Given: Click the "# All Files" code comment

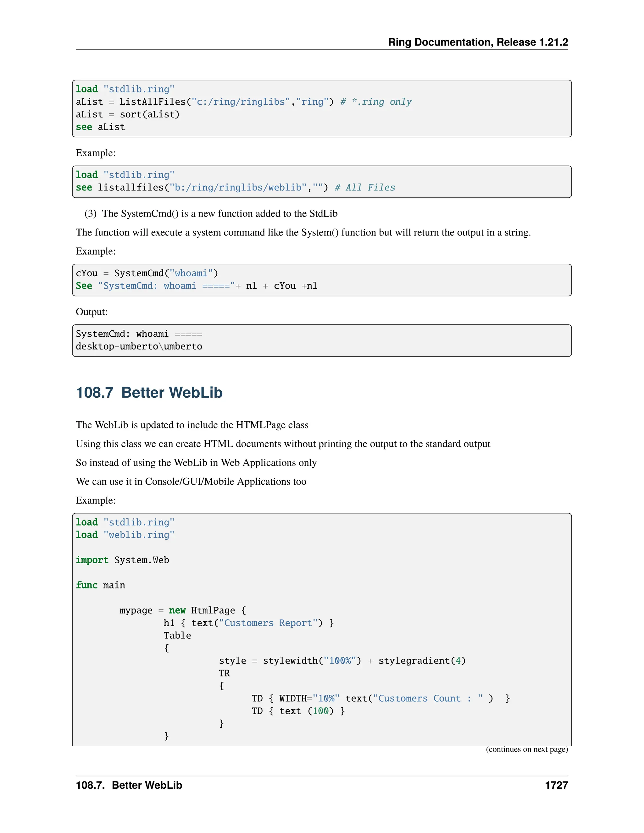Looking at the screenshot, I should click(365, 187).
